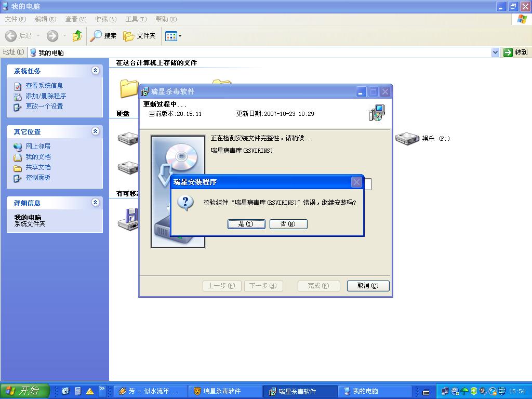Viewport: 532px width, 399px height.
Task: Click the forward arrow toolbar button
Action: [52, 36]
